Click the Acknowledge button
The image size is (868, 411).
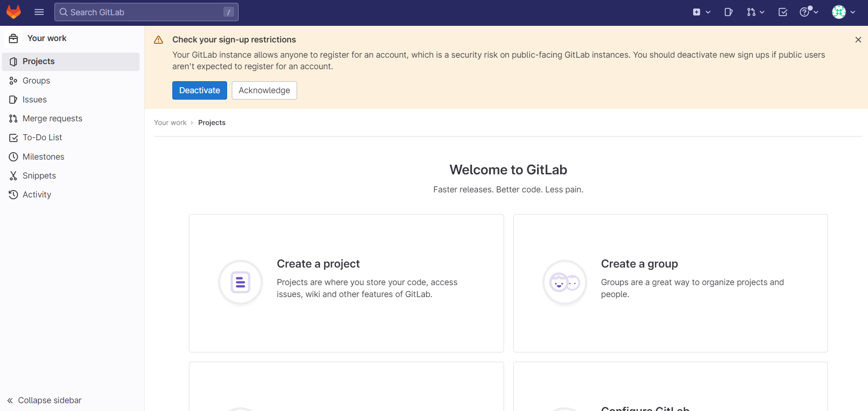click(x=264, y=90)
